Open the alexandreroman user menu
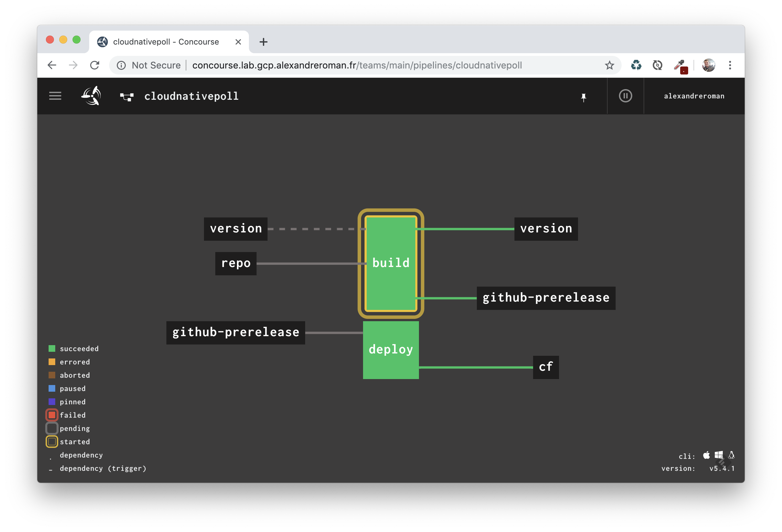 694,96
